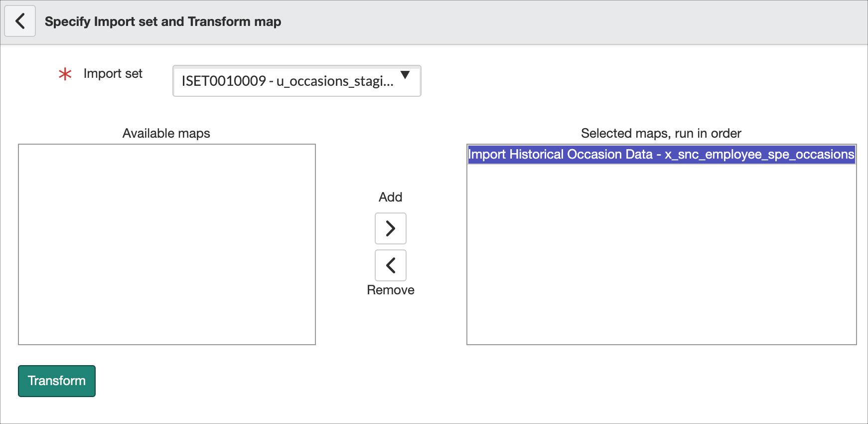This screenshot has width=868, height=424.
Task: Click the Add text label
Action: (390, 197)
